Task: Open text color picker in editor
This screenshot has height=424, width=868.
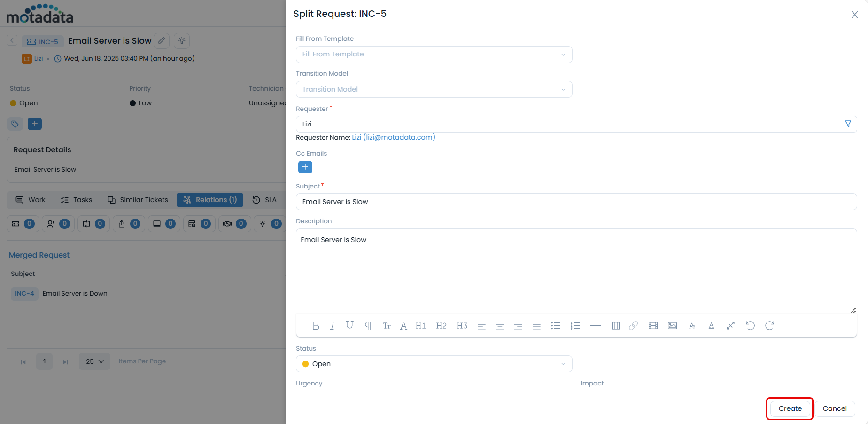Action: (711, 326)
